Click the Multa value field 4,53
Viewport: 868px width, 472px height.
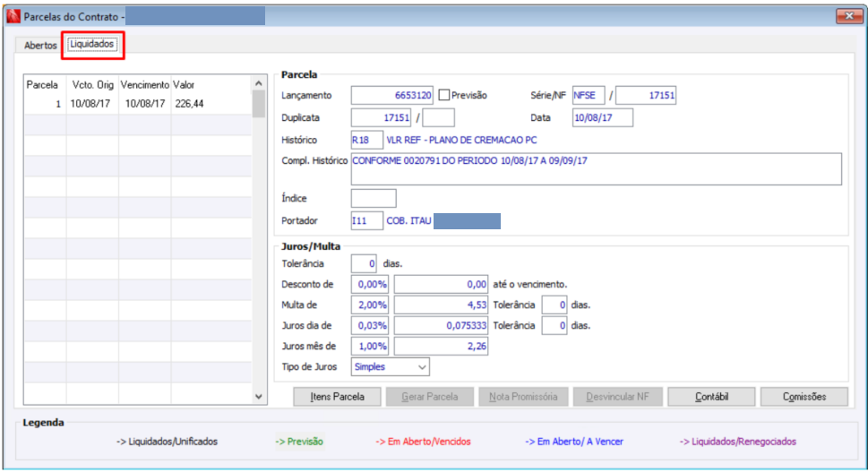[x=442, y=305]
